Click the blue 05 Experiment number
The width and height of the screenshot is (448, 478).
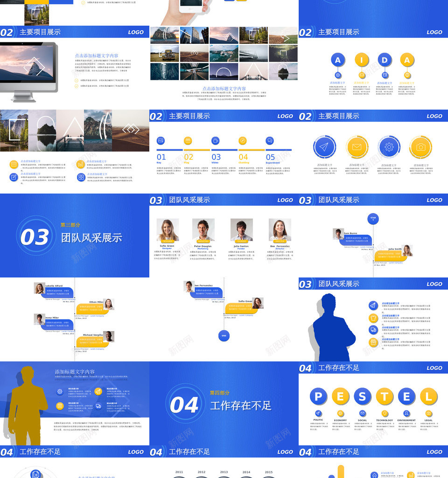270,157
